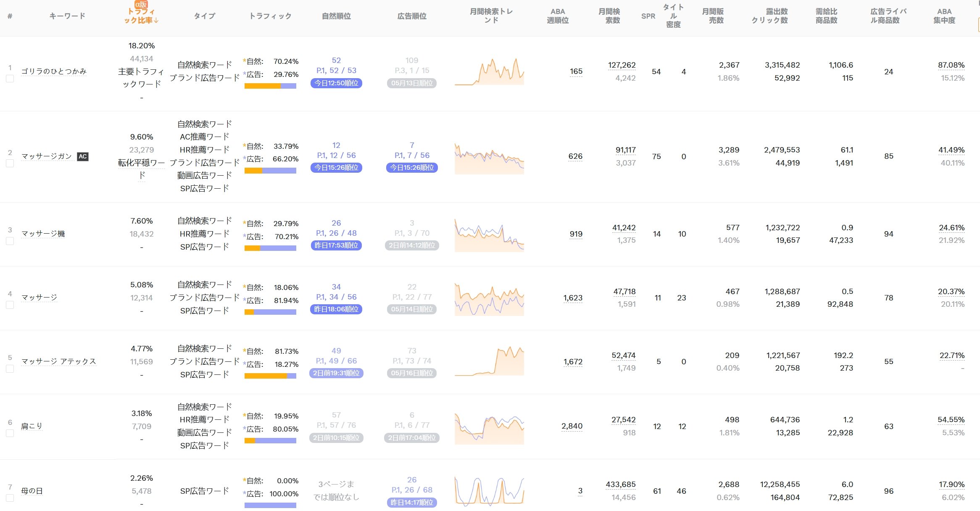980x511 pixels.
Task: Click 今日12:50順位 natural rank badge
Action: (336, 83)
